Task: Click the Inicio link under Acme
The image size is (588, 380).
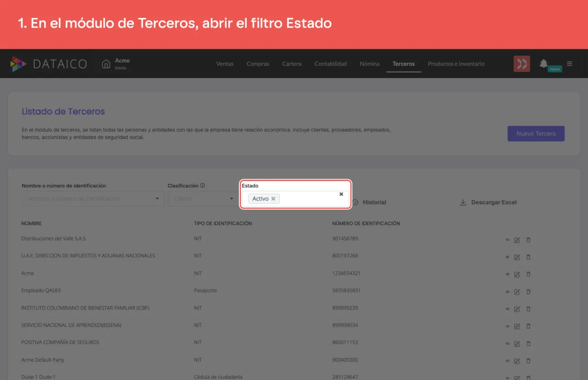Action: coord(120,68)
